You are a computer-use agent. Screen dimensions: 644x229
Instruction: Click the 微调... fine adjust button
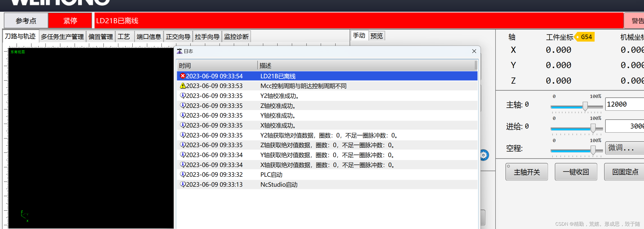point(625,148)
